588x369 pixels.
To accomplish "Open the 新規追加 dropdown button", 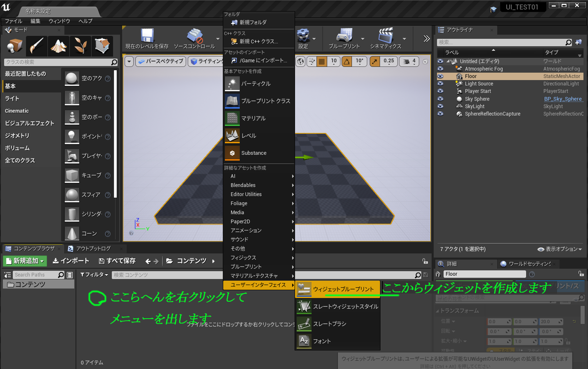I will (x=24, y=261).
